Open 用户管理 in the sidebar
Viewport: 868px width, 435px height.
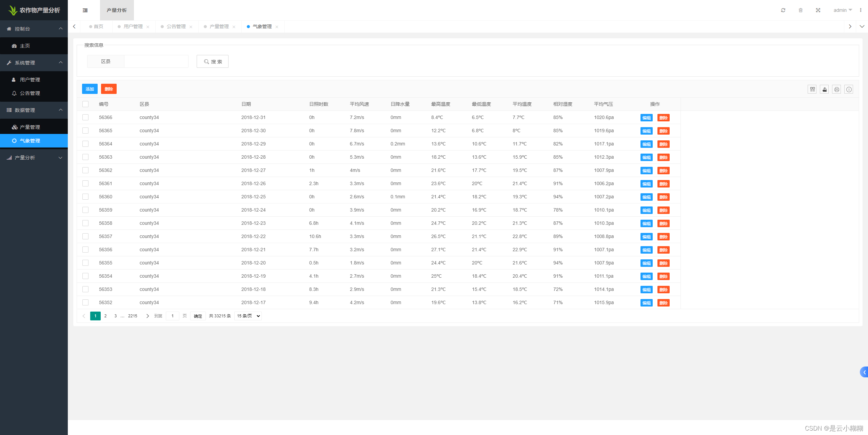coord(30,80)
